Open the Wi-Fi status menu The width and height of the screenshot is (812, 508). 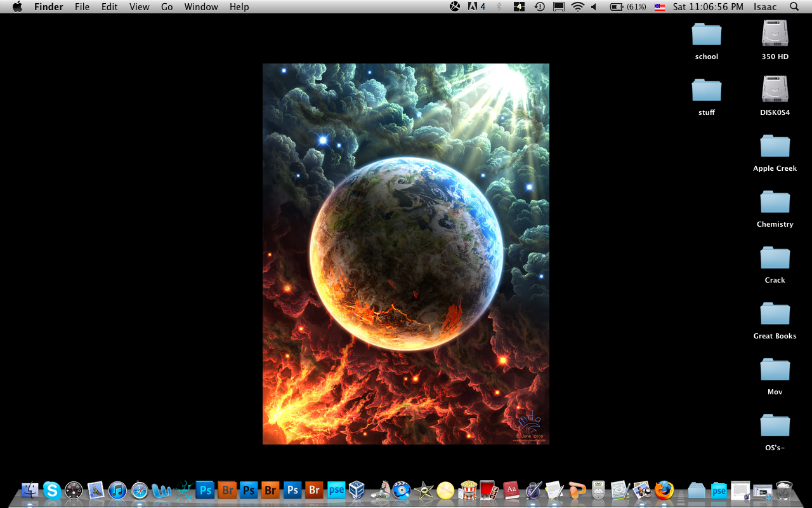(x=577, y=7)
